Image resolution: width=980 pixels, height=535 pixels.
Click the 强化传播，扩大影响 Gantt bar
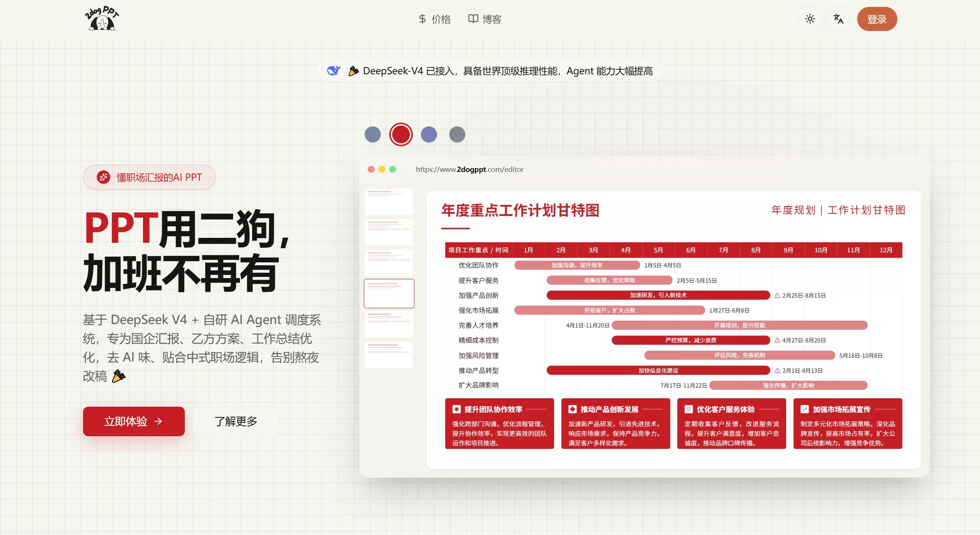click(788, 385)
